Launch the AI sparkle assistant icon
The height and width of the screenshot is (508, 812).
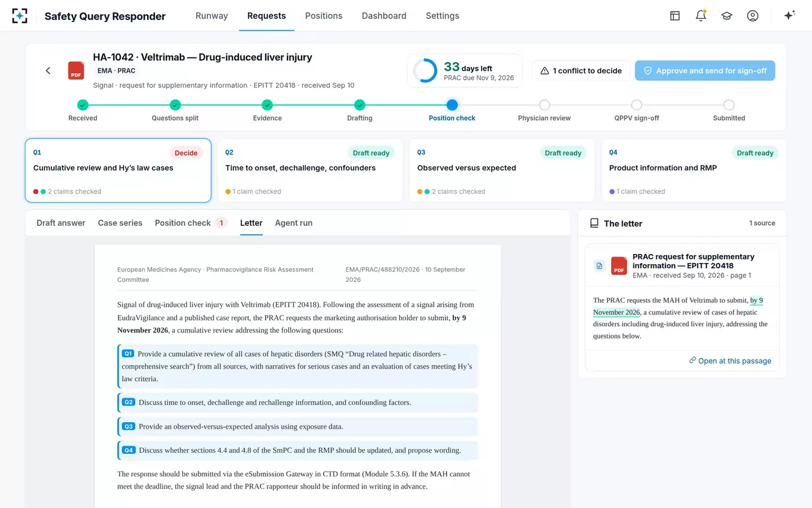pyautogui.click(x=789, y=15)
